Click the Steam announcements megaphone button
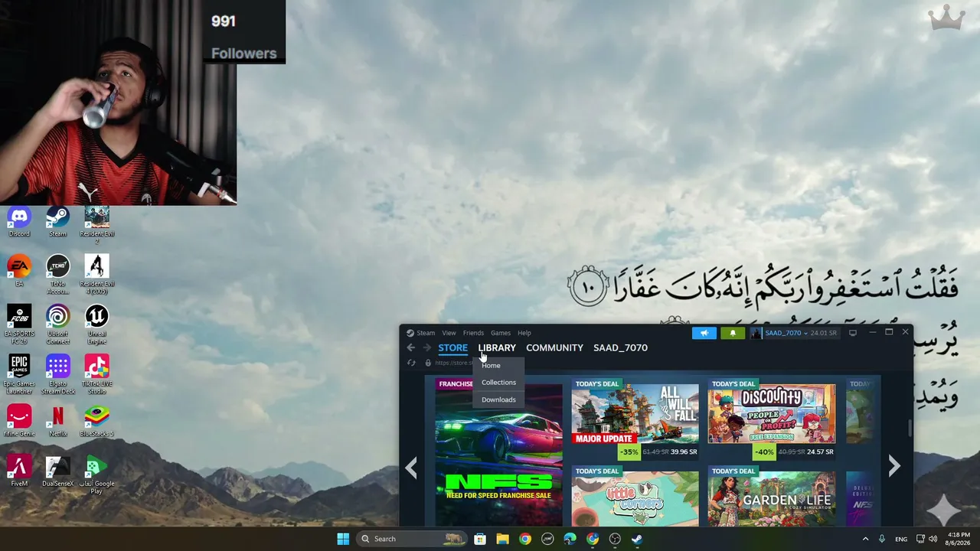Image resolution: width=980 pixels, height=551 pixels. (x=704, y=333)
